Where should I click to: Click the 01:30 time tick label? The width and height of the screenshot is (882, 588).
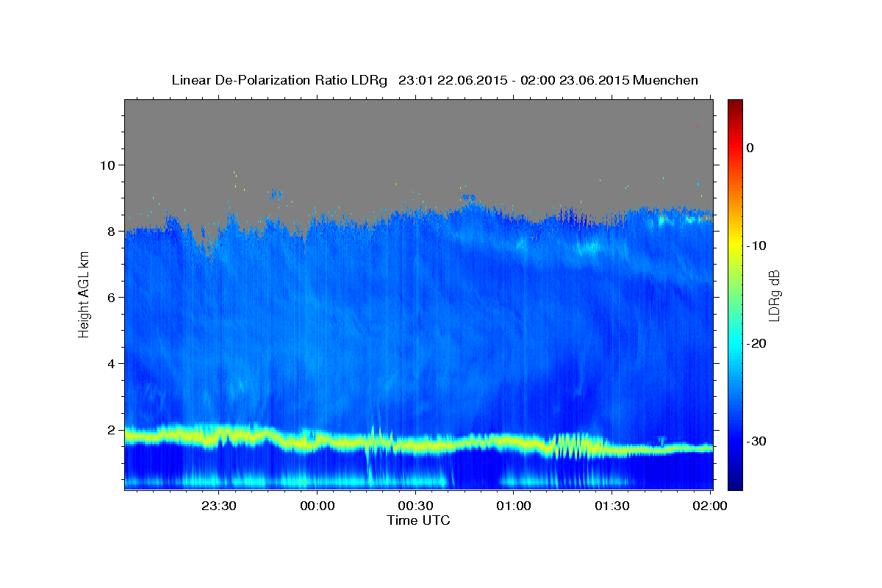coord(612,506)
